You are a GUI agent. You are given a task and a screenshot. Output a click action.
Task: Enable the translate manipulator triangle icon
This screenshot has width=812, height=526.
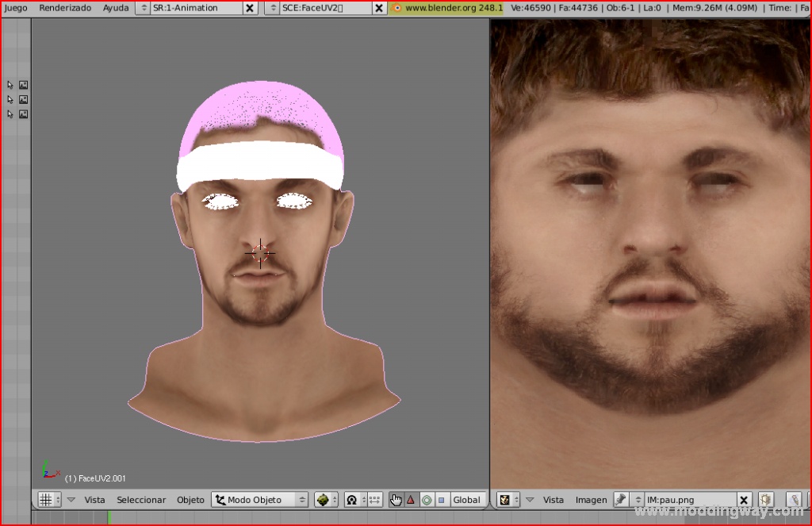pyautogui.click(x=411, y=500)
